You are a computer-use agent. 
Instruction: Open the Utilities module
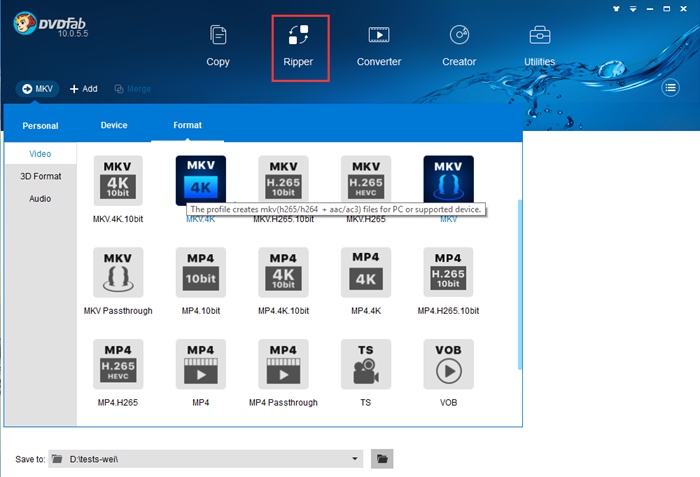point(539,46)
